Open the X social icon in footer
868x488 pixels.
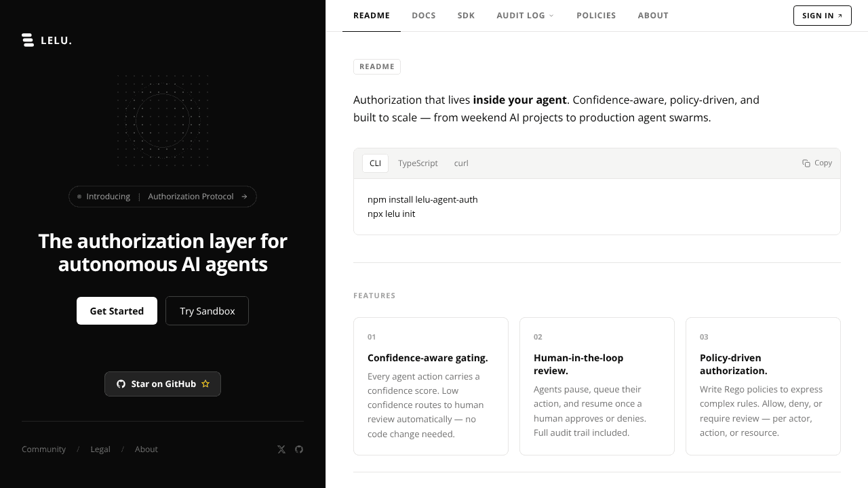[x=281, y=449]
